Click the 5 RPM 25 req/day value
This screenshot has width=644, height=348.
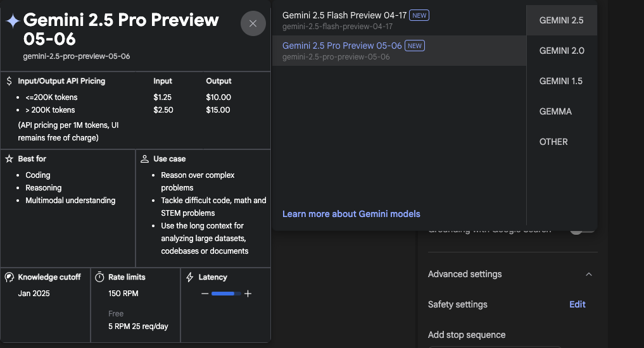[138, 326]
